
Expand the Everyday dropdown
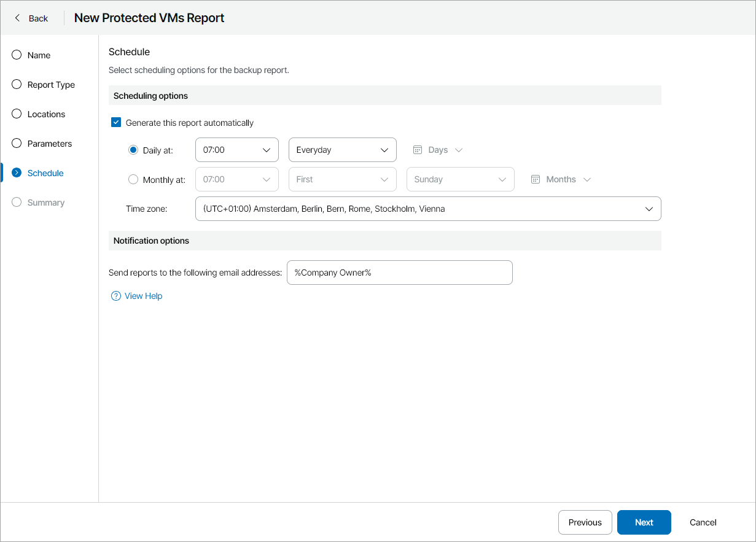[x=342, y=150]
